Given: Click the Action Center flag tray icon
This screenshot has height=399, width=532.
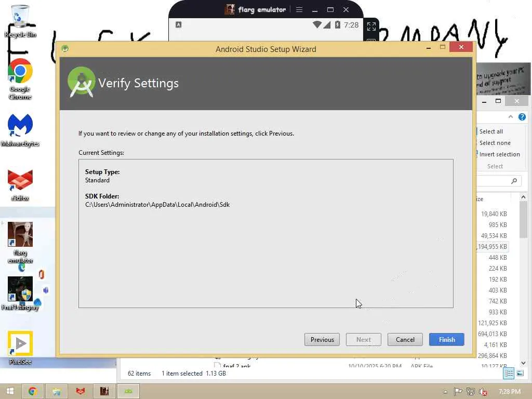Looking at the screenshot, I should [458, 392].
